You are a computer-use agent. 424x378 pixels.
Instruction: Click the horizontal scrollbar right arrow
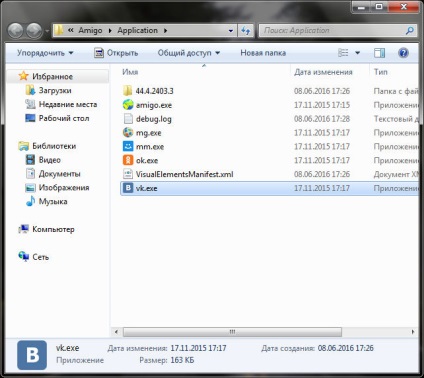tap(413, 332)
